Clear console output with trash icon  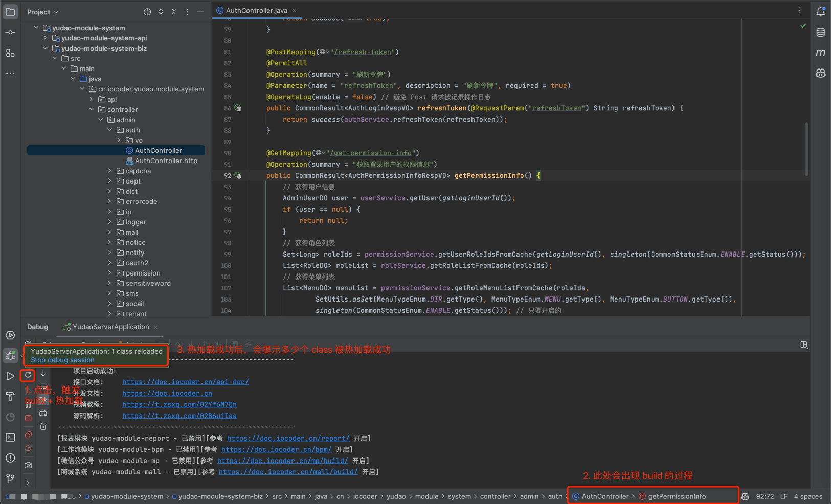(x=43, y=426)
